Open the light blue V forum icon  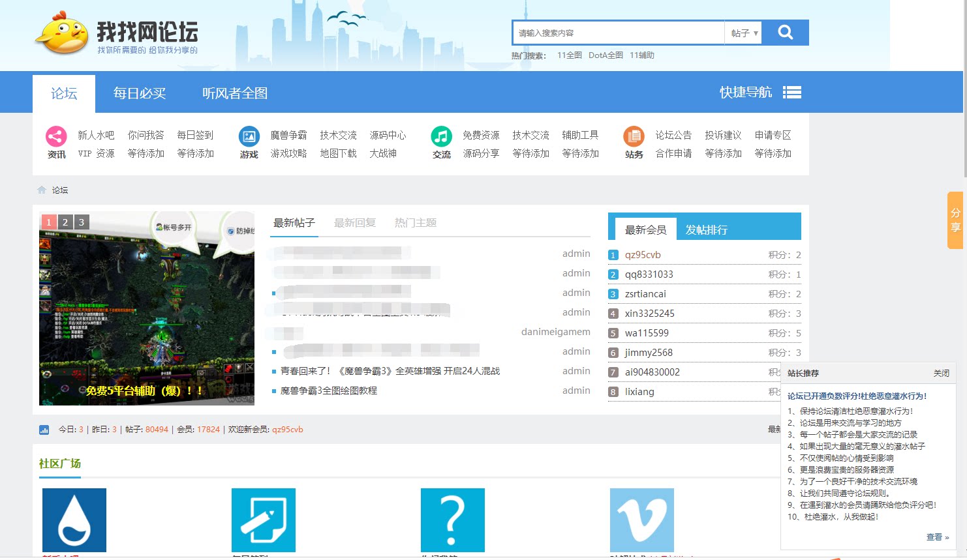[x=642, y=520]
